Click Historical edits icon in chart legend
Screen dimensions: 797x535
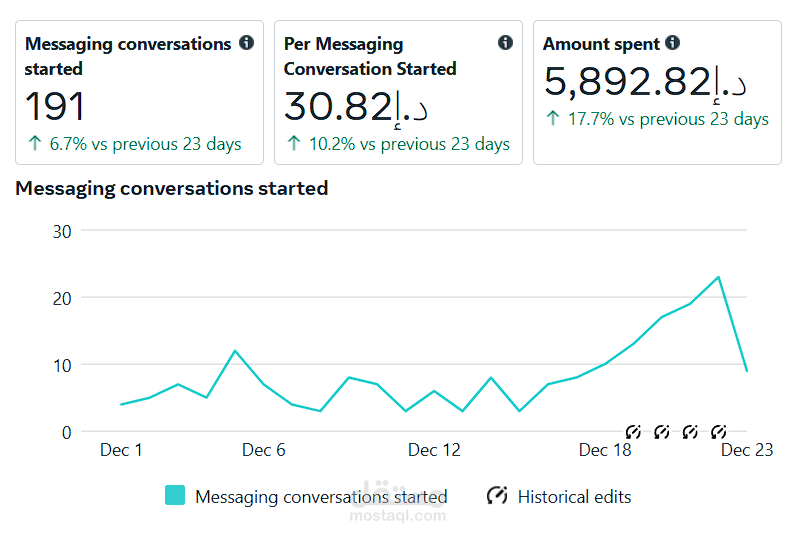pos(497,495)
